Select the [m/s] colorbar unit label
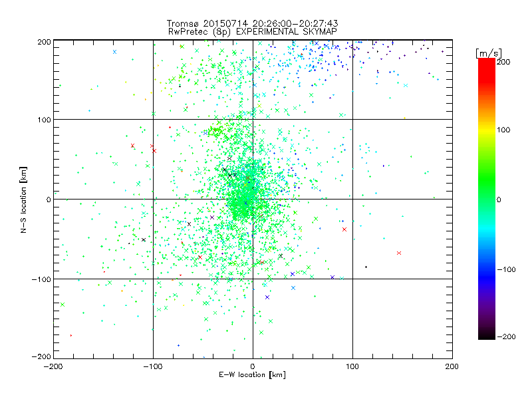The height and width of the screenshot is (399, 532). pos(489,53)
